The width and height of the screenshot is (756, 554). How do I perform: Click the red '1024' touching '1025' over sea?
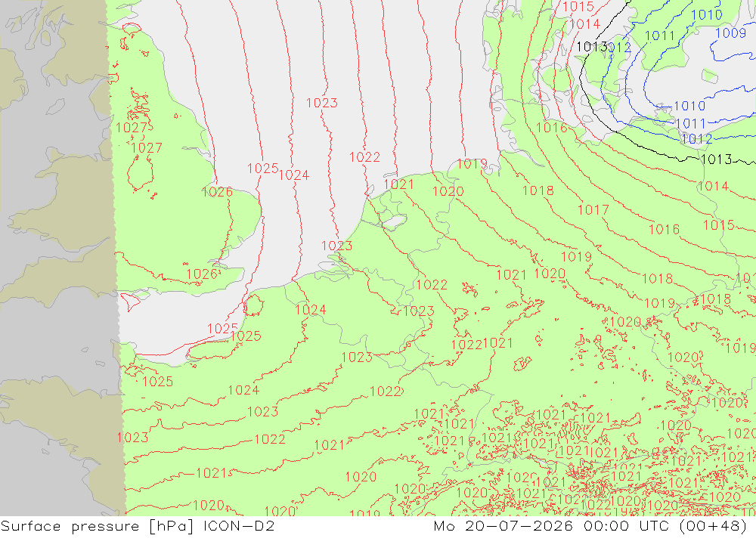point(293,175)
